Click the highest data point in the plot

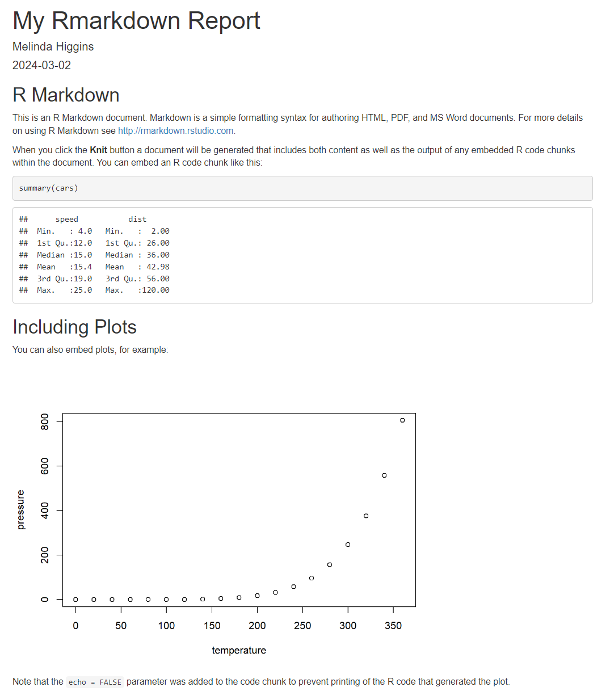click(402, 420)
